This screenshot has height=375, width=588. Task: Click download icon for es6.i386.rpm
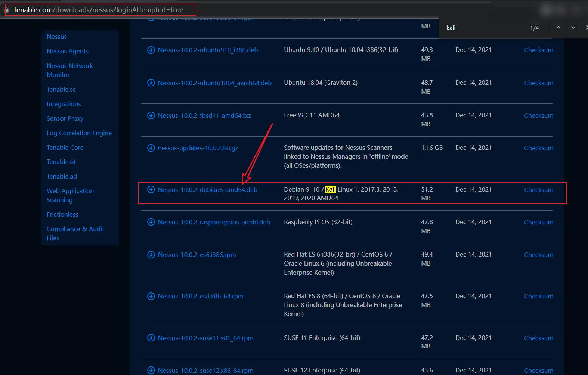[x=151, y=255]
